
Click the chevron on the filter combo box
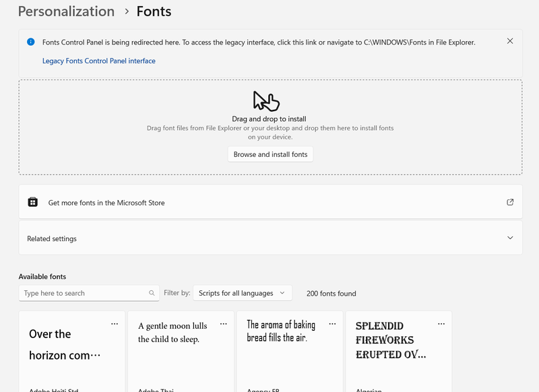tap(284, 292)
